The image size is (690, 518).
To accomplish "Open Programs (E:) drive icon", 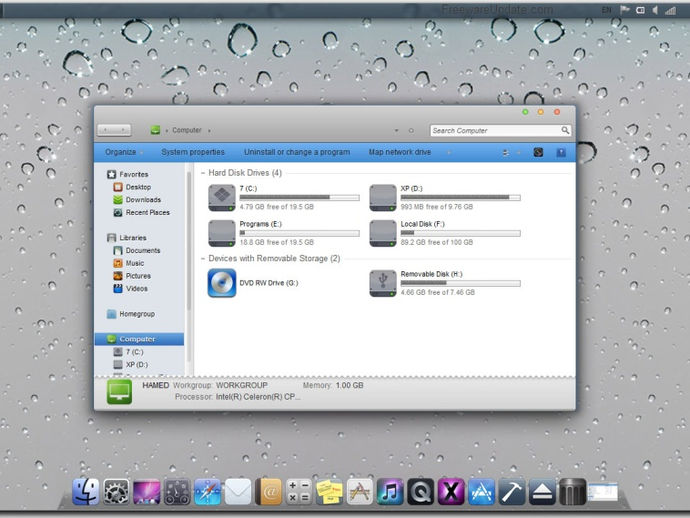I will click(x=221, y=233).
